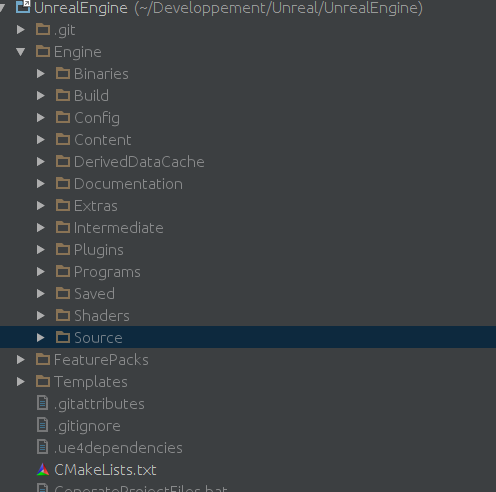This screenshot has height=492, width=496.
Task: Click the Config folder icon
Action: [63, 117]
